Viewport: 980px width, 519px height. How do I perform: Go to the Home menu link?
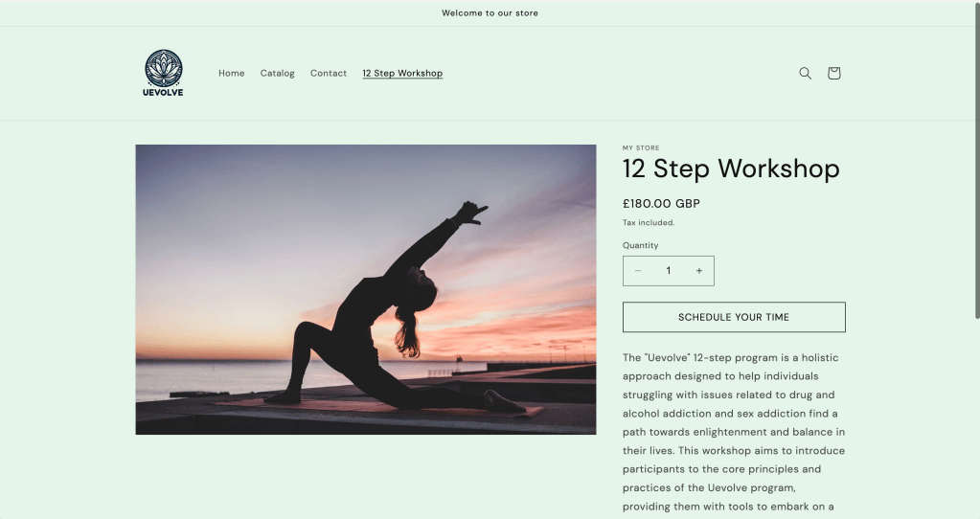(x=231, y=73)
